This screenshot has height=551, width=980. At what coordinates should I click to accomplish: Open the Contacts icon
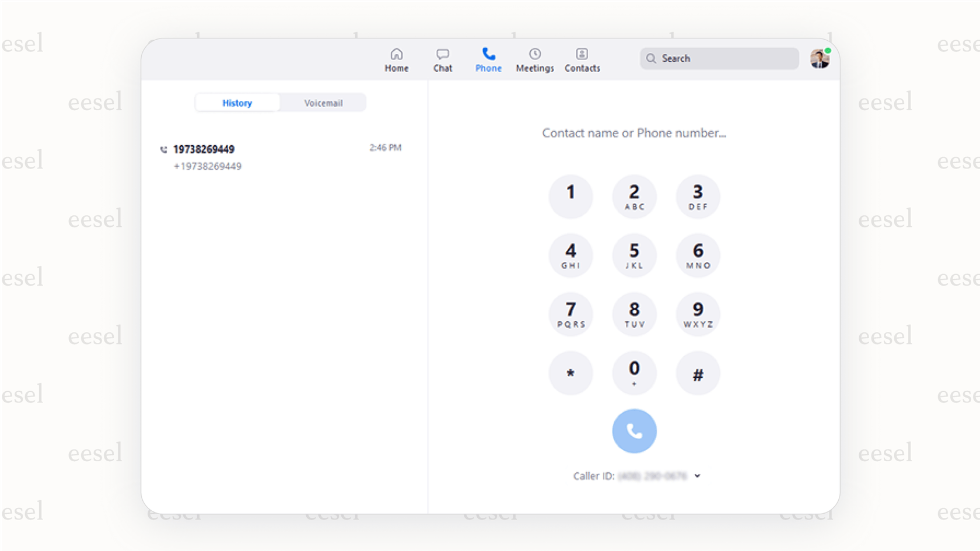click(x=582, y=54)
